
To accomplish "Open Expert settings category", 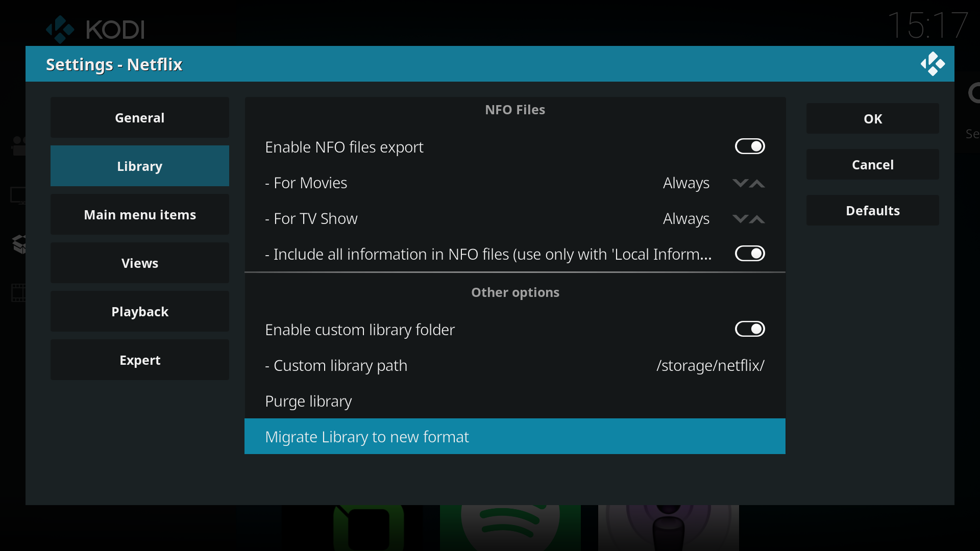I will pos(140,360).
